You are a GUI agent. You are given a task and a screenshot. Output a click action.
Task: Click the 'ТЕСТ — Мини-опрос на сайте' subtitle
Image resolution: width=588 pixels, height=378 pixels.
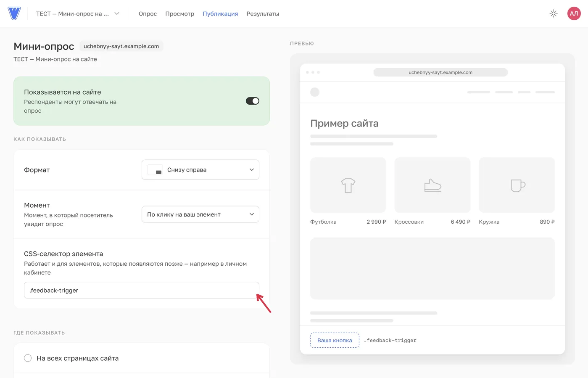(55, 59)
